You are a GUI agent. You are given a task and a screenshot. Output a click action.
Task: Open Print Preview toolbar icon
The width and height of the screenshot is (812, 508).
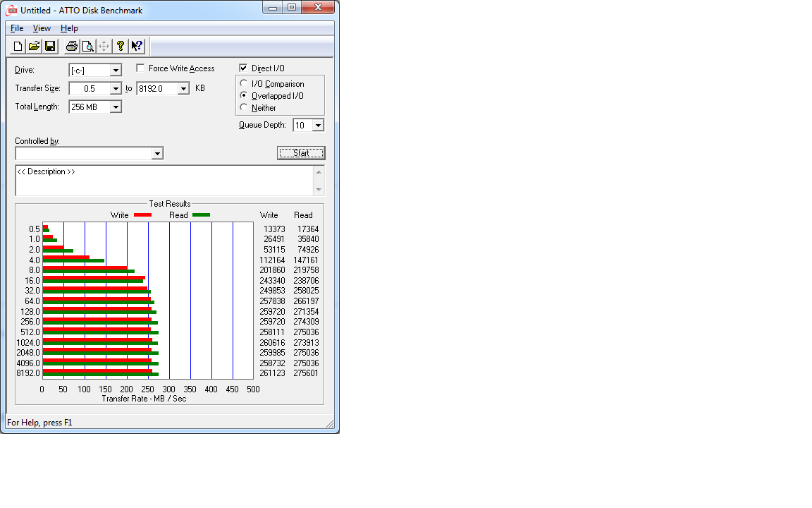tap(88, 46)
